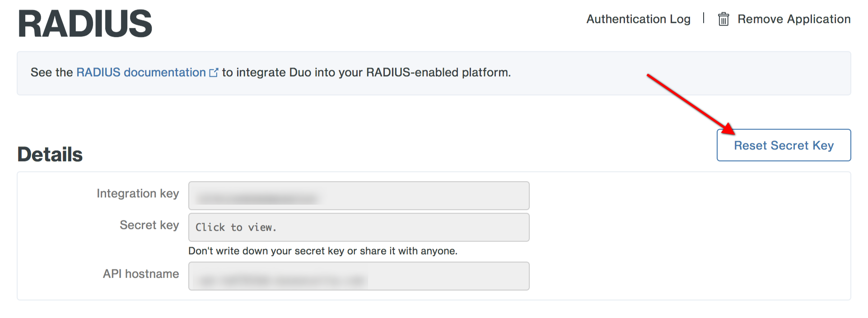Image resolution: width=868 pixels, height=318 pixels.
Task: Click the RADIUS page heading
Action: 85,23
